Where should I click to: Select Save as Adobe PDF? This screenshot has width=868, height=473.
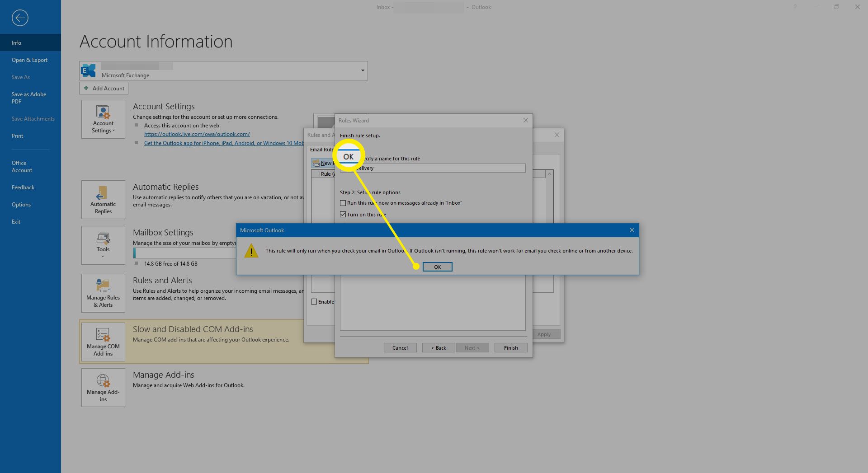click(30, 98)
